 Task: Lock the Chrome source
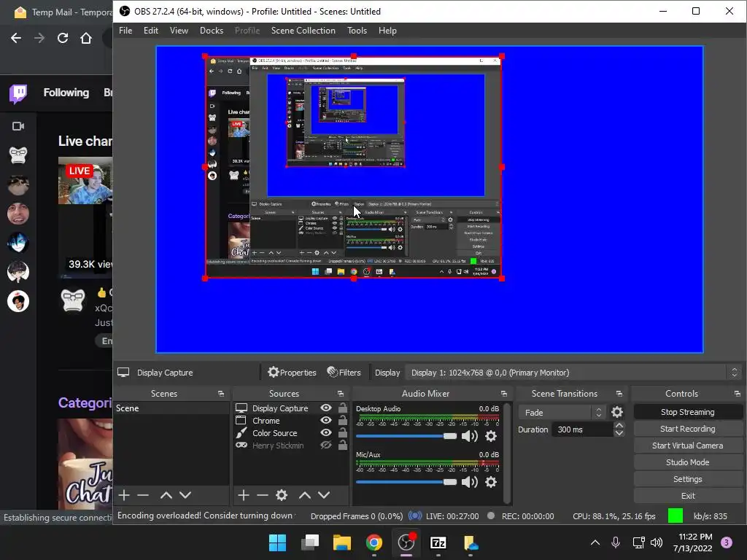pyautogui.click(x=343, y=421)
